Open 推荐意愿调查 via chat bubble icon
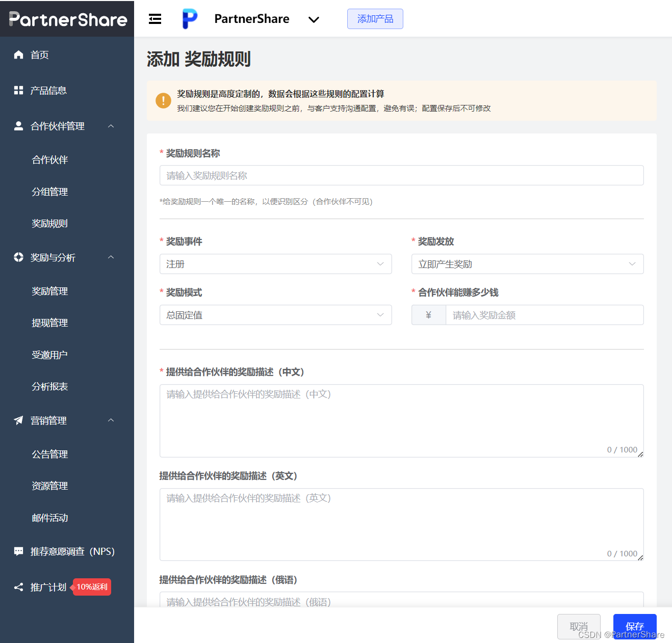This screenshot has width=672, height=643. pyautogui.click(x=18, y=551)
